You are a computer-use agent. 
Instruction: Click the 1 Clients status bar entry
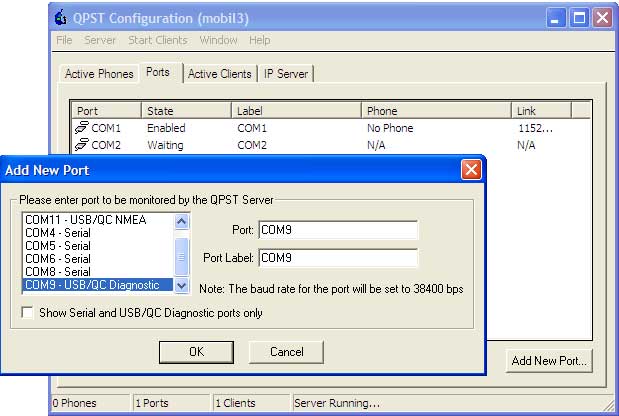(251, 403)
